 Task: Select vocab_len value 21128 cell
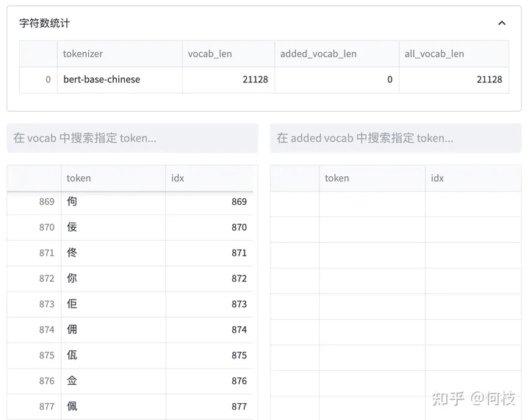point(228,79)
